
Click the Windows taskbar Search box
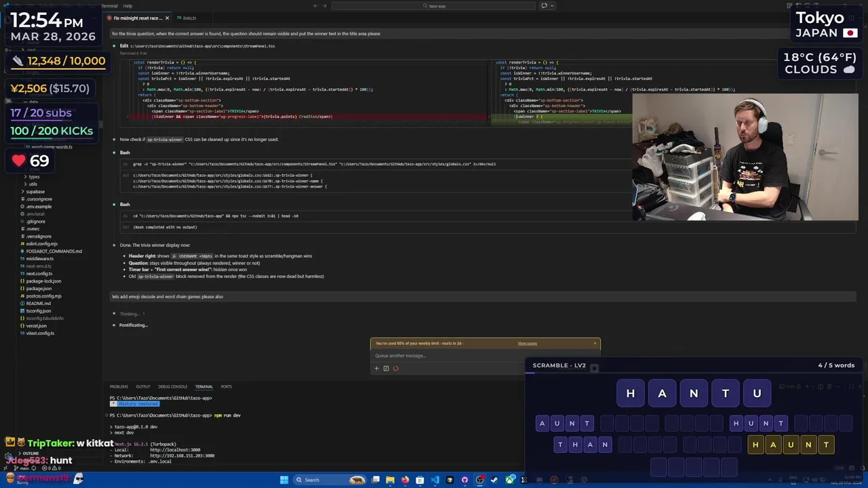point(331,480)
